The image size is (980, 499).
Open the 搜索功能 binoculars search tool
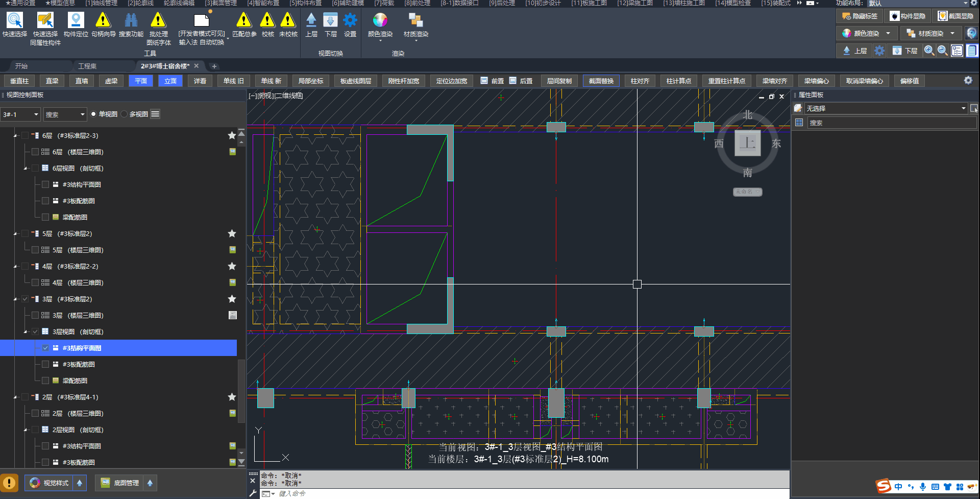point(131,20)
